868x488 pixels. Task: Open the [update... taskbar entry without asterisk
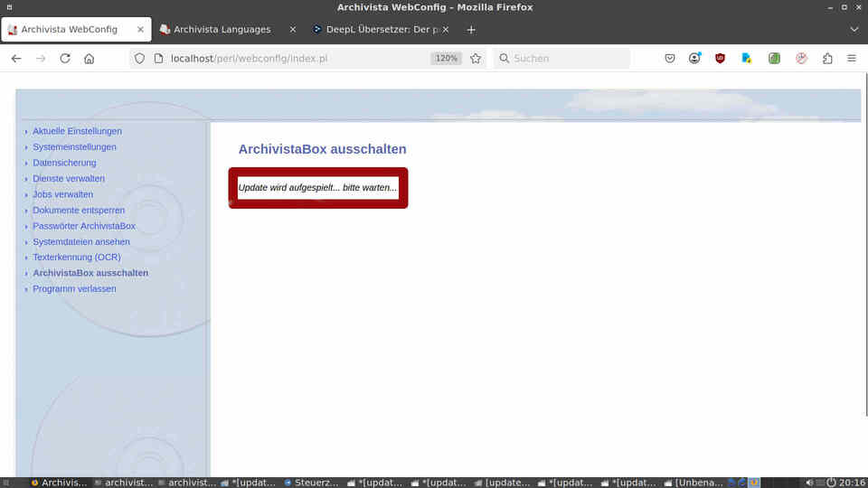click(502, 483)
